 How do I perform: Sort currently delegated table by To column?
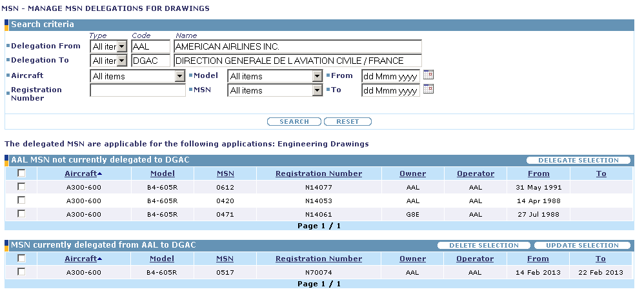tap(601, 259)
